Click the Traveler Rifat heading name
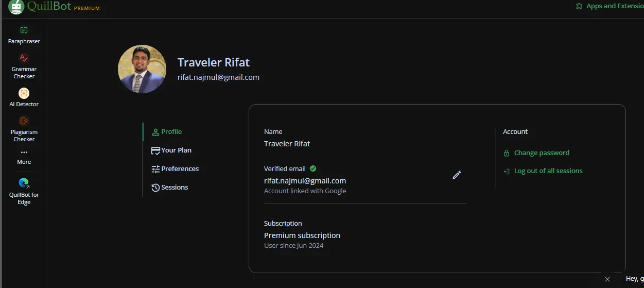Viewport: 644px width, 288px height. pos(214,62)
